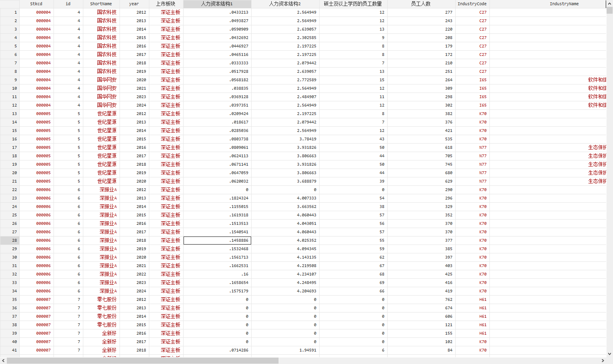Viewport: 613px width, 364px height.
Task: Select the 员工人数 column header
Action: click(421, 4)
